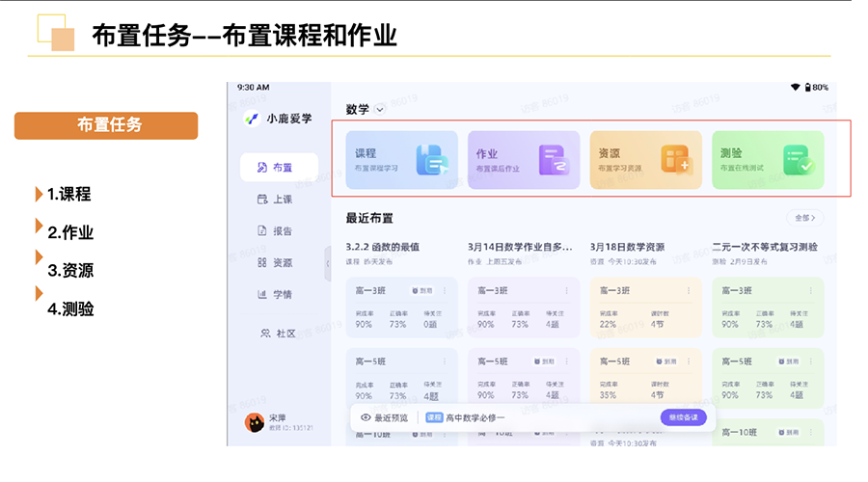Click the 宋萍 user avatar

point(255,422)
